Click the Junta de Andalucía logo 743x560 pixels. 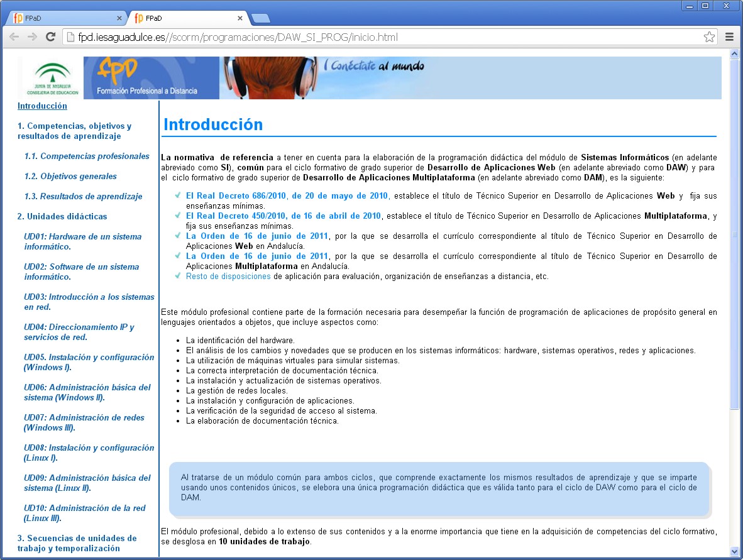pos(52,78)
